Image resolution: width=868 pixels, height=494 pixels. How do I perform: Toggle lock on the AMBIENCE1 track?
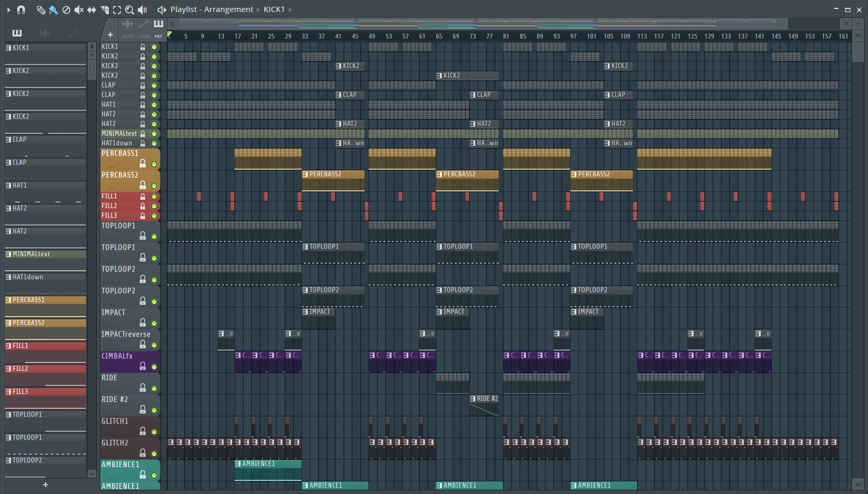[x=143, y=474]
